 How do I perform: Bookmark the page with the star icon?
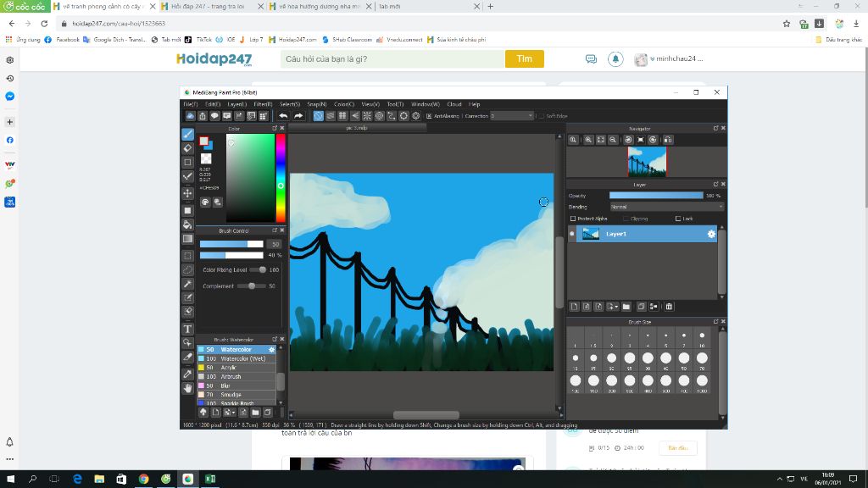click(x=787, y=24)
